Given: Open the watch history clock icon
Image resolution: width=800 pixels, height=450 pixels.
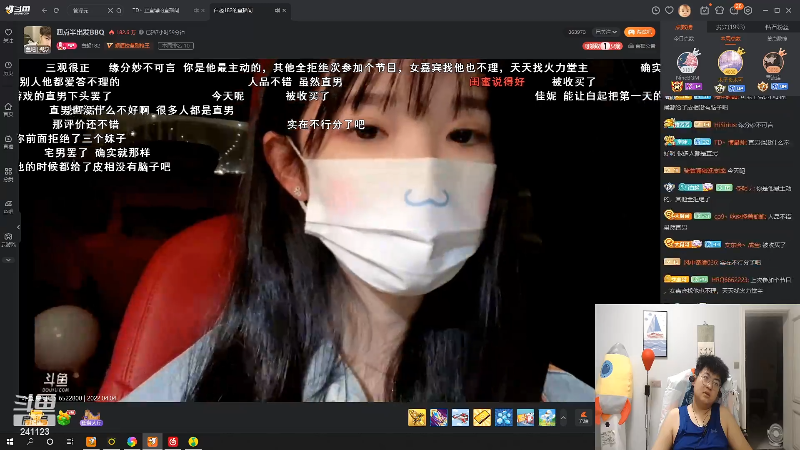Looking at the screenshot, I should [x=656, y=10].
